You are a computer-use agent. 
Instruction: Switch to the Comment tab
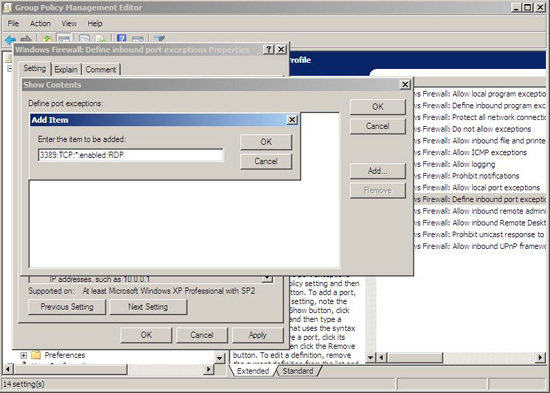pyautogui.click(x=101, y=69)
